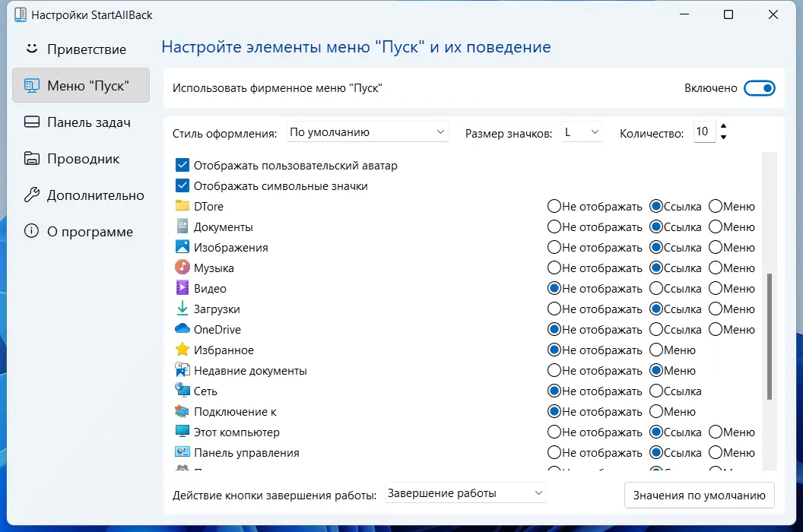The width and height of the screenshot is (803, 532).
Task: Click the Изображения picture icon
Action: tap(182, 247)
